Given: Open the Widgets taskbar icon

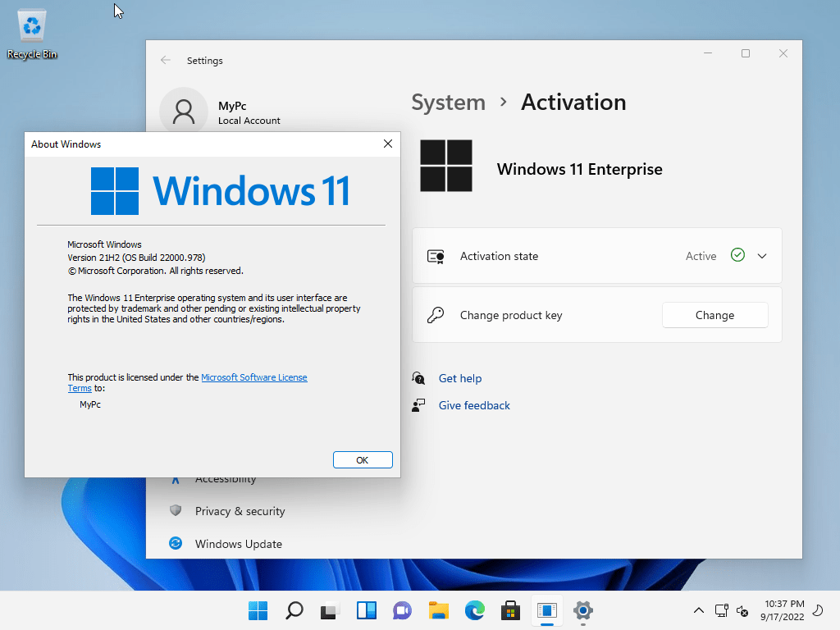Looking at the screenshot, I should click(x=367, y=610).
